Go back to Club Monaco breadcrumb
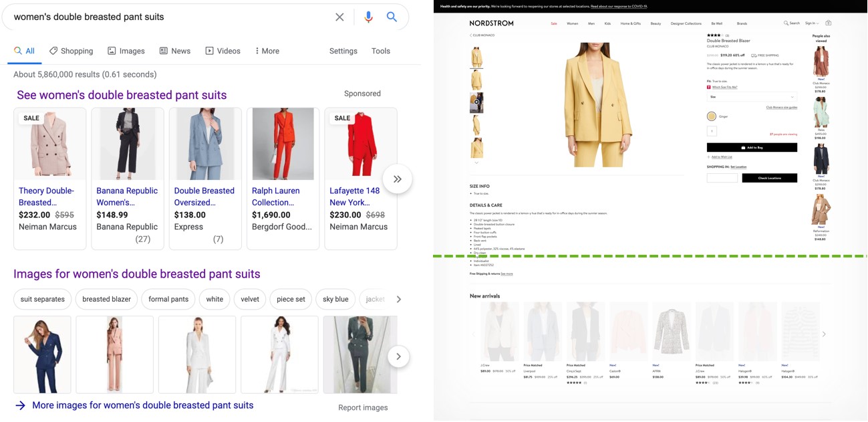Image resolution: width=868 pixels, height=422 pixels. [x=482, y=35]
